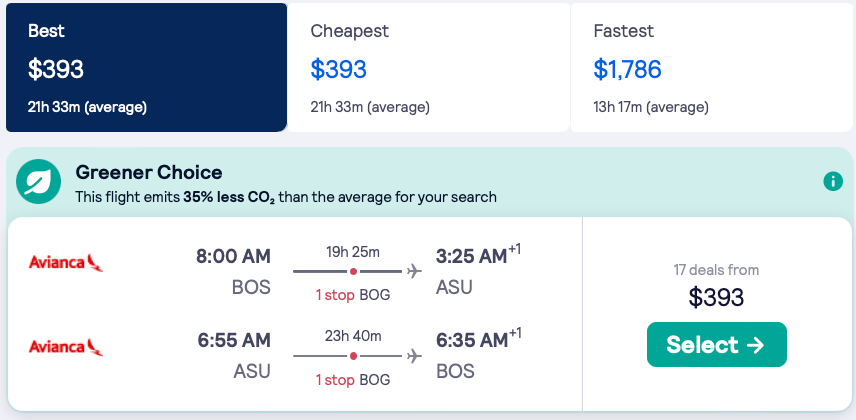Switch to the Best sorting tab
The height and width of the screenshot is (420, 856).
point(146,67)
